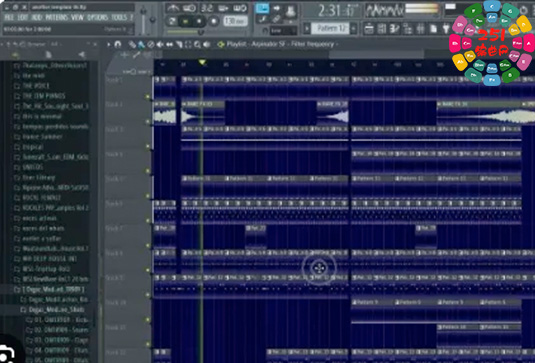The width and height of the screenshot is (535, 363).
Task: Click the transport stop button
Action: [199, 21]
